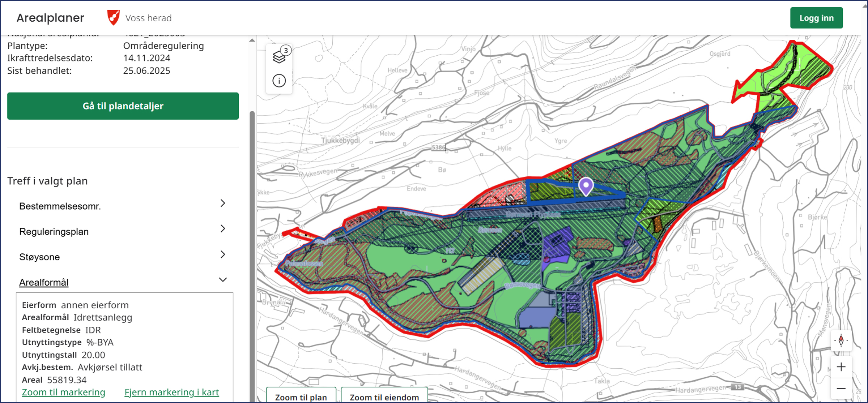Image resolution: width=868 pixels, height=403 pixels.
Task: Click the Logg inn button
Action: click(x=816, y=18)
